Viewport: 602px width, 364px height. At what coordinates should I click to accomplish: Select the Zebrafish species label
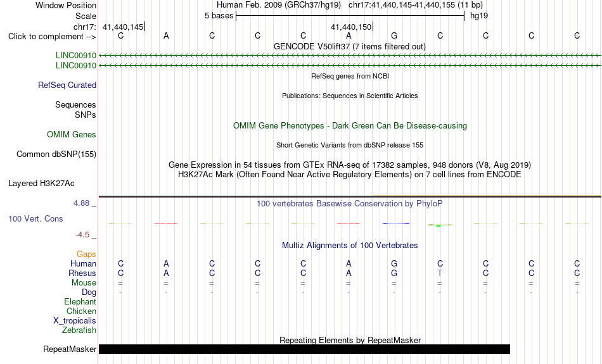[79, 330]
